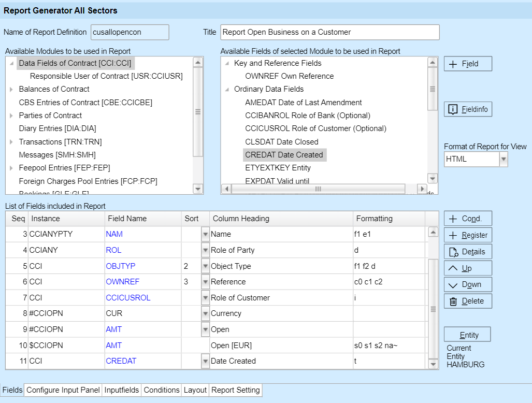532x403 pixels.
Task: Expand Transactions [TRN:TRN] node
Action: click(11, 142)
